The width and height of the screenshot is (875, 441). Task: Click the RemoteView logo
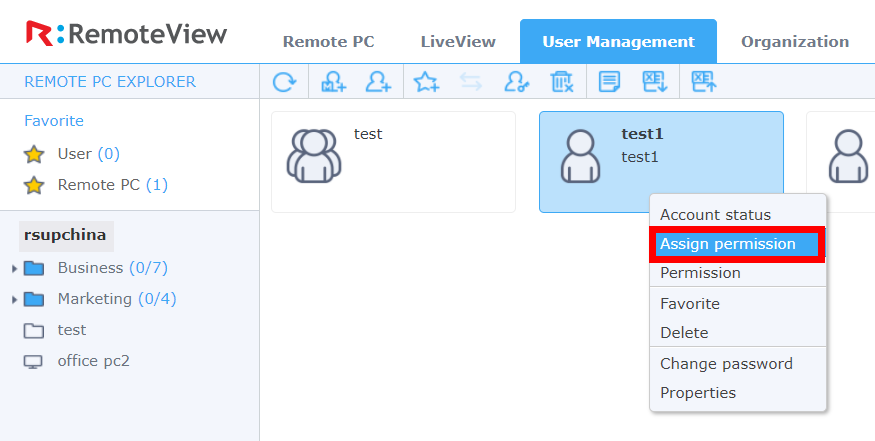(x=127, y=33)
